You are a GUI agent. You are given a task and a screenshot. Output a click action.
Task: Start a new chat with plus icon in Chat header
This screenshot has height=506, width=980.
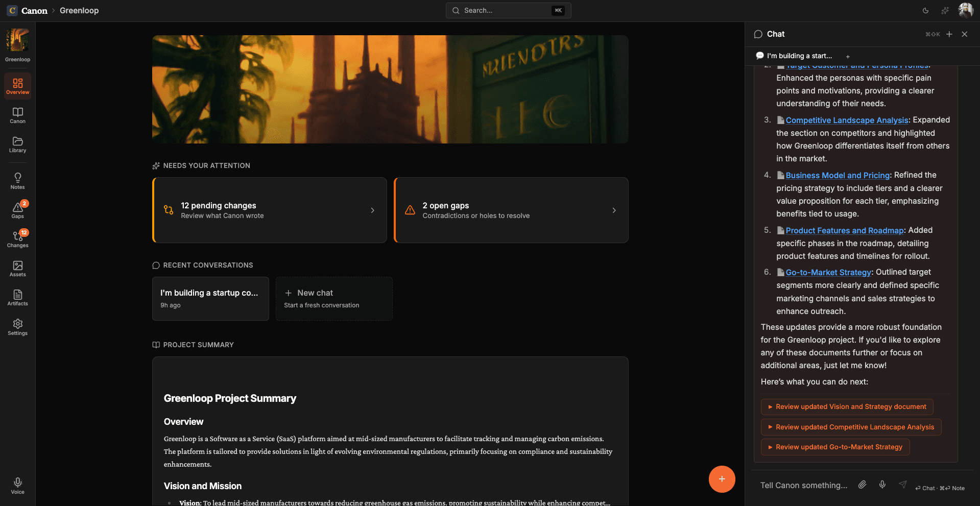(949, 34)
